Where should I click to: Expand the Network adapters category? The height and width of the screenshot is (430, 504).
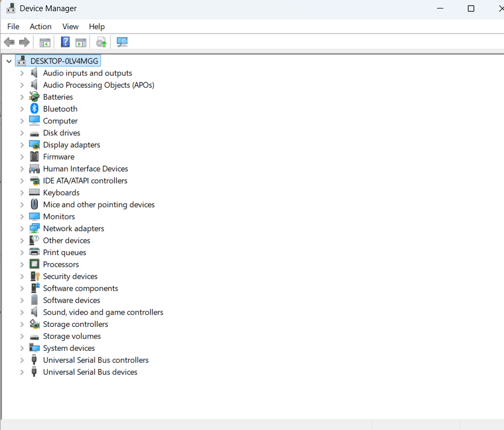[x=21, y=228]
